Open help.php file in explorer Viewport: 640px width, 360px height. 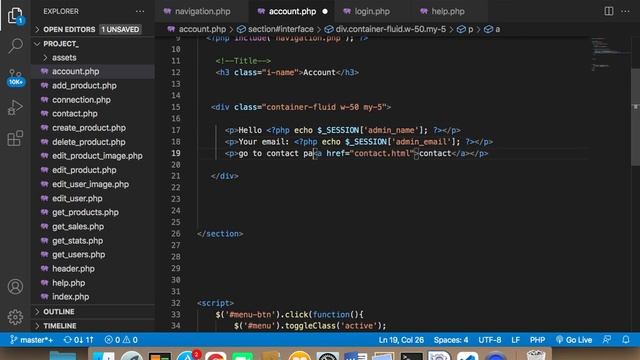coord(93,283)
